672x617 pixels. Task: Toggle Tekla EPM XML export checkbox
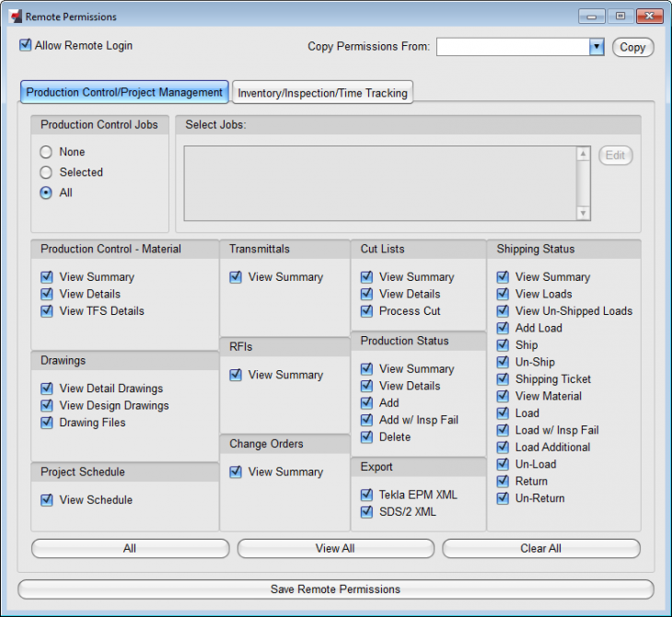[366, 495]
